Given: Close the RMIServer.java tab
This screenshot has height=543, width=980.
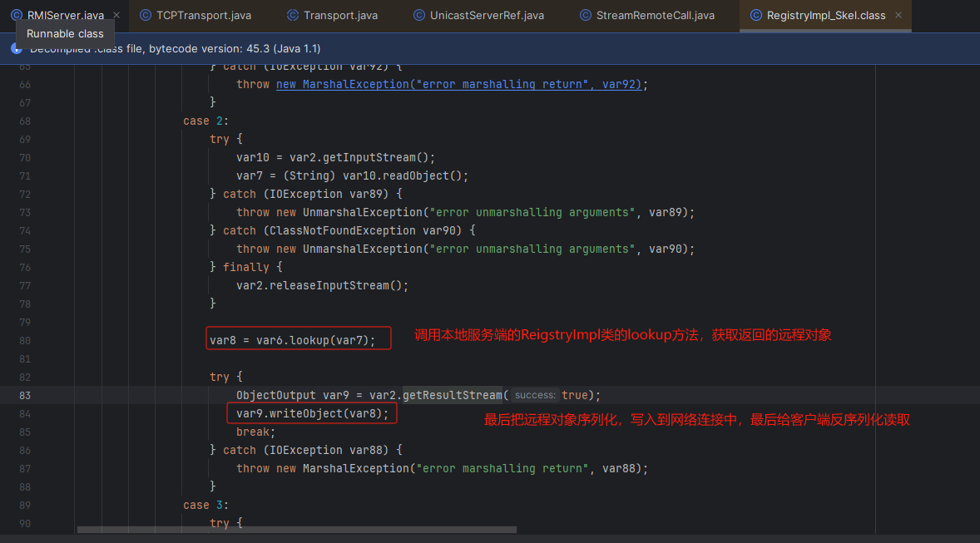Looking at the screenshot, I should [116, 15].
